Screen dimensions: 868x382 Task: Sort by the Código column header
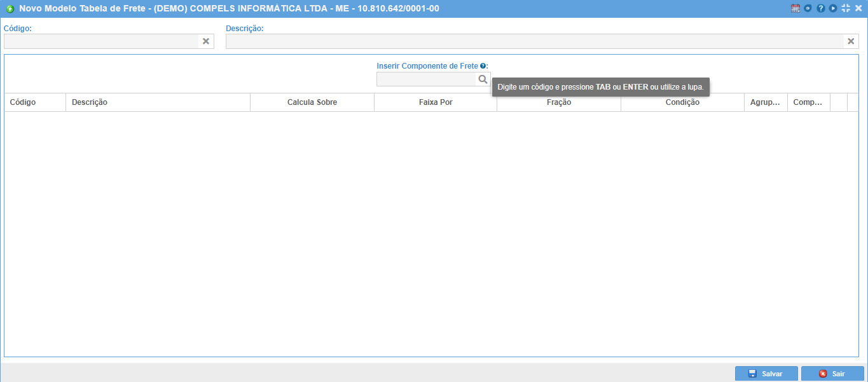click(x=35, y=102)
